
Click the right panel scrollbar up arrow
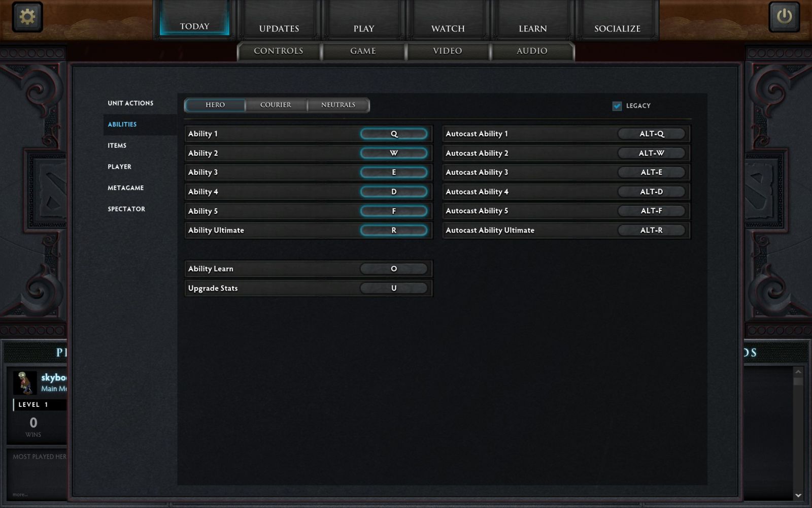point(798,371)
